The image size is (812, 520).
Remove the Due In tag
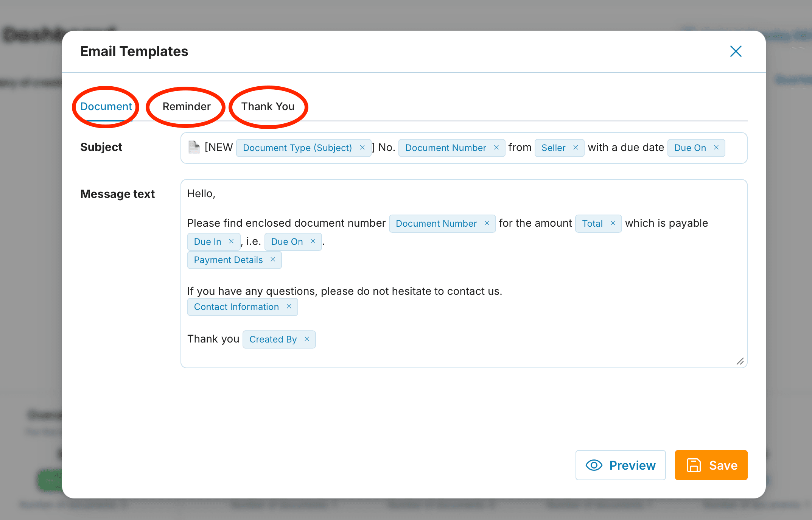231,241
